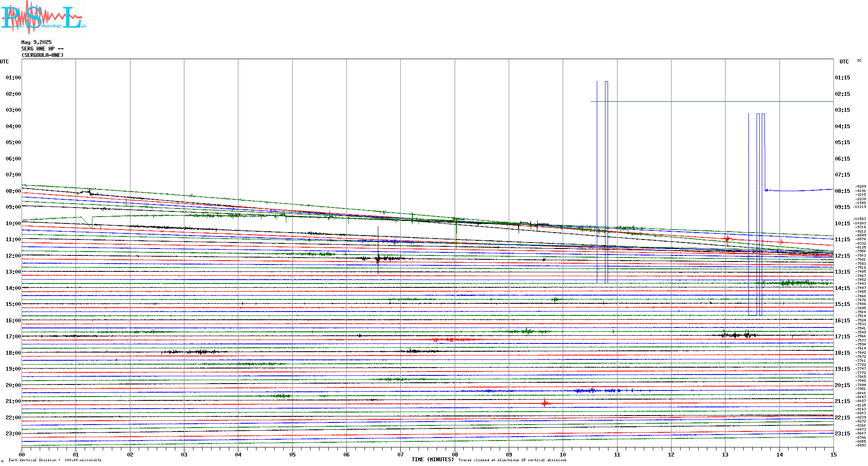The image size is (868, 466).
Task: Click the PSL seismology lab logo
Action: (x=43, y=17)
